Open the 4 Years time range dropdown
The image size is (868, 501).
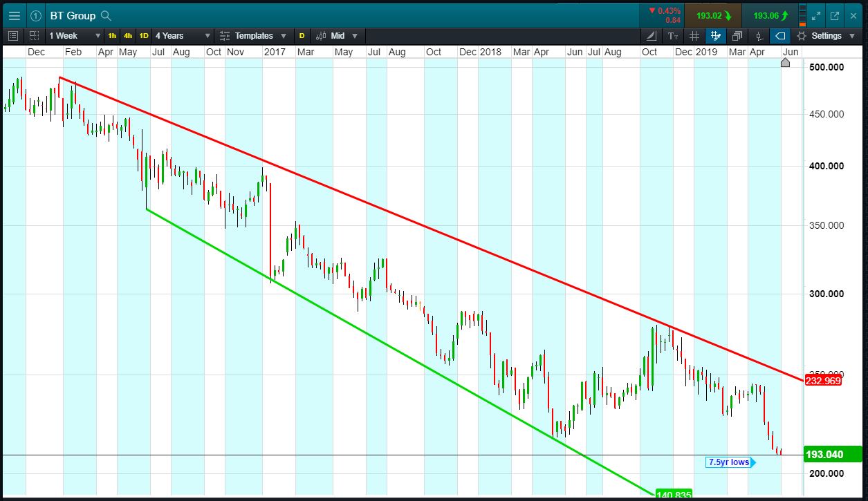pos(183,35)
